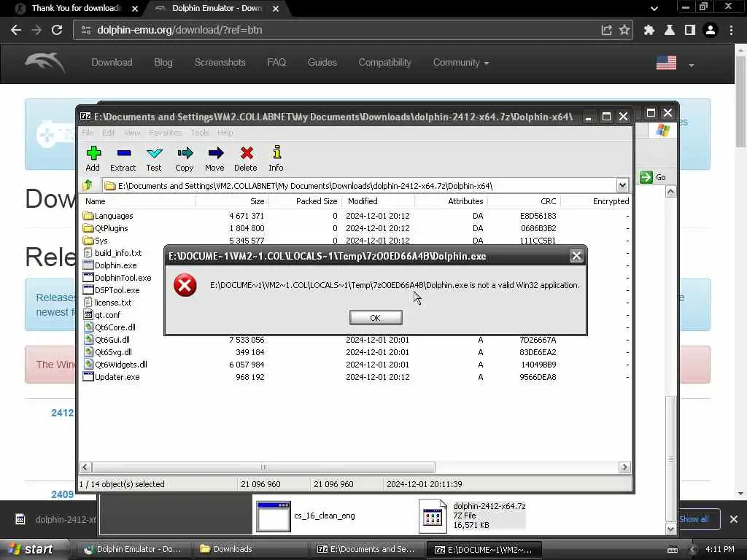Sort by the Name column header
Screen dimensions: 747x560
pyautogui.click(x=137, y=201)
